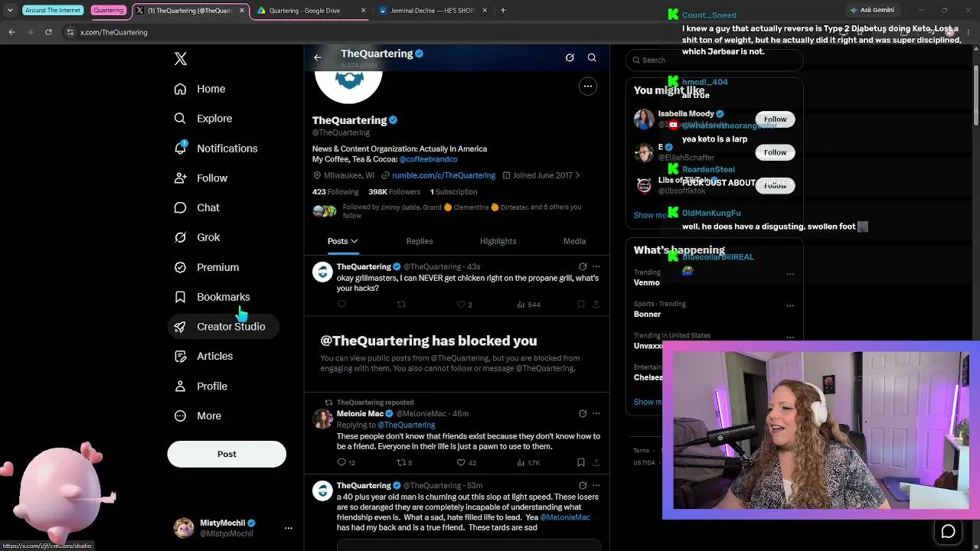The width and height of the screenshot is (980, 551).
Task: Ask Grok about the grillmasters post
Action: [583, 267]
